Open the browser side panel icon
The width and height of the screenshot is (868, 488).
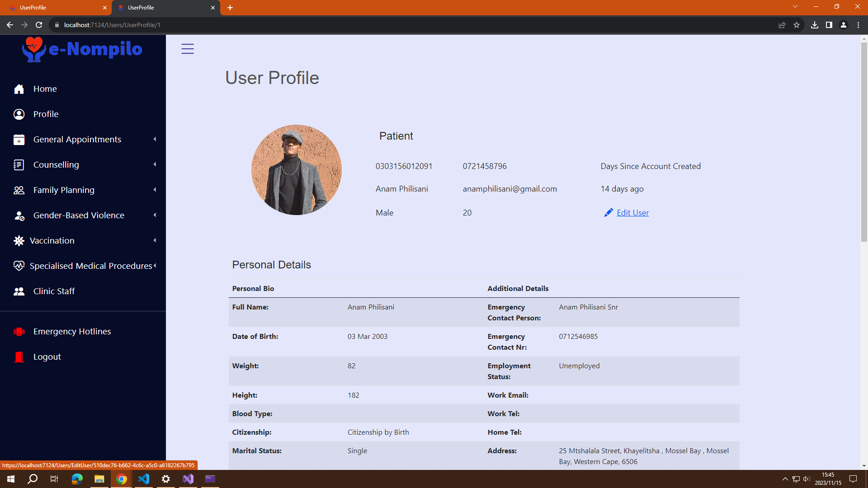829,25
